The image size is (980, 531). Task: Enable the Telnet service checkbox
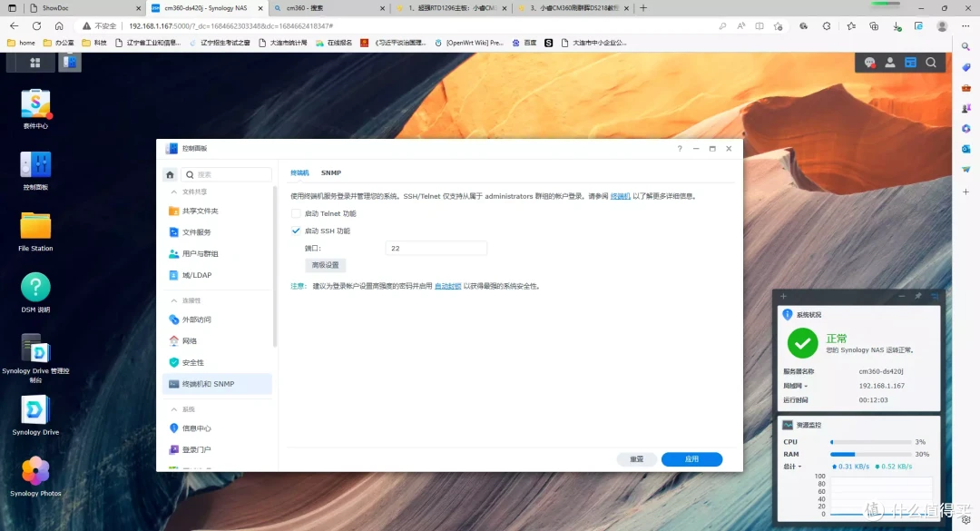tap(296, 214)
